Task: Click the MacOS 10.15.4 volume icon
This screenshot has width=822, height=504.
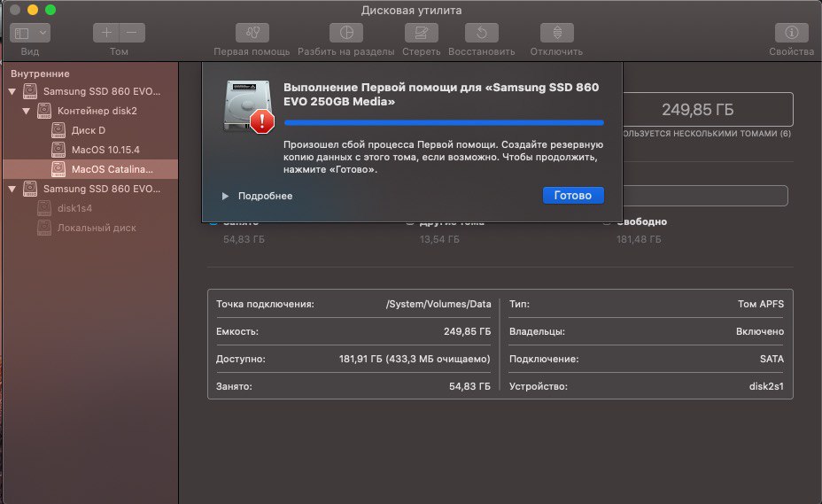Action: (58, 150)
